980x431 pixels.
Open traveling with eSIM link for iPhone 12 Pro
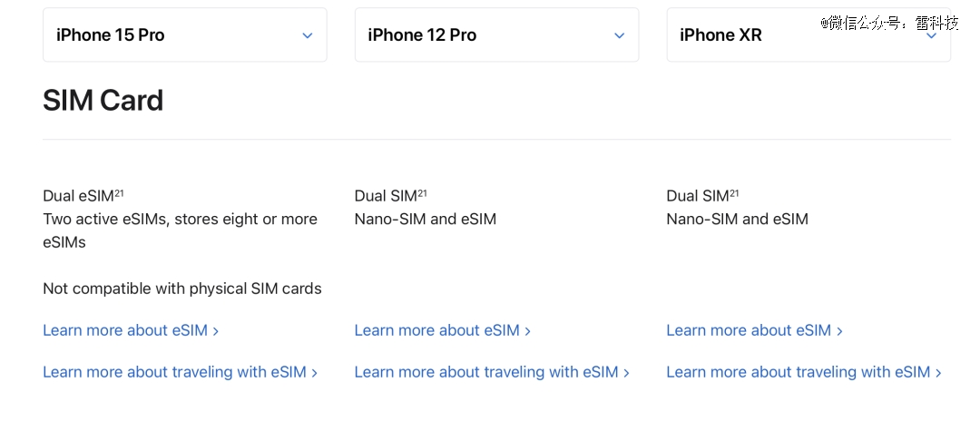coord(492,372)
